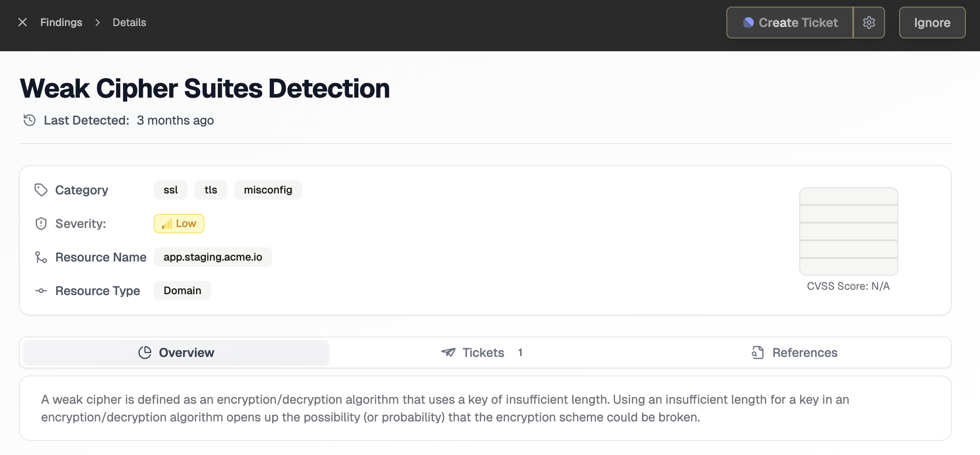Screen dimensions: 980x455
Task: Click the pie chart icon on Overview tab
Action: click(145, 352)
